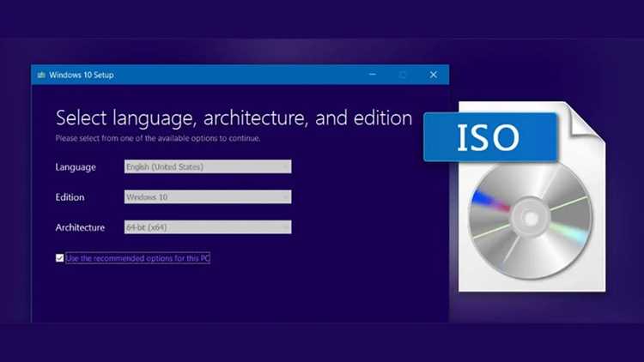Click the center hub of the disc
644x362 pixels.
[x=531, y=218]
